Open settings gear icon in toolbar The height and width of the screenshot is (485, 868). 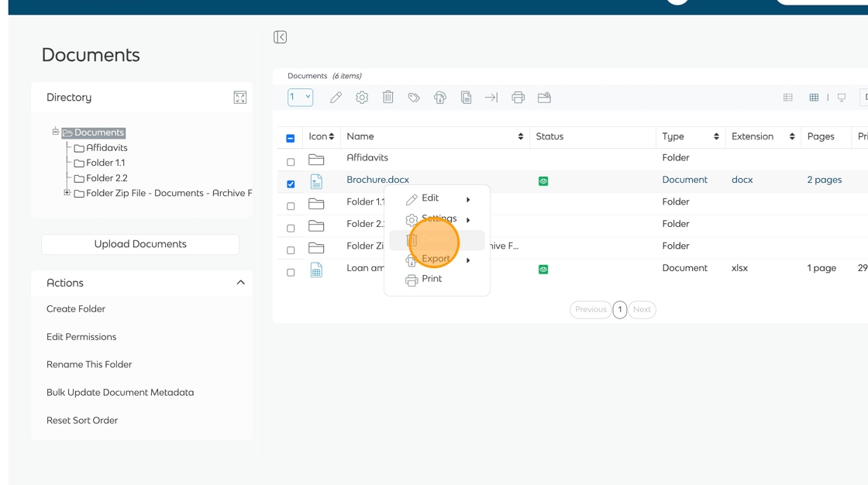tap(362, 98)
